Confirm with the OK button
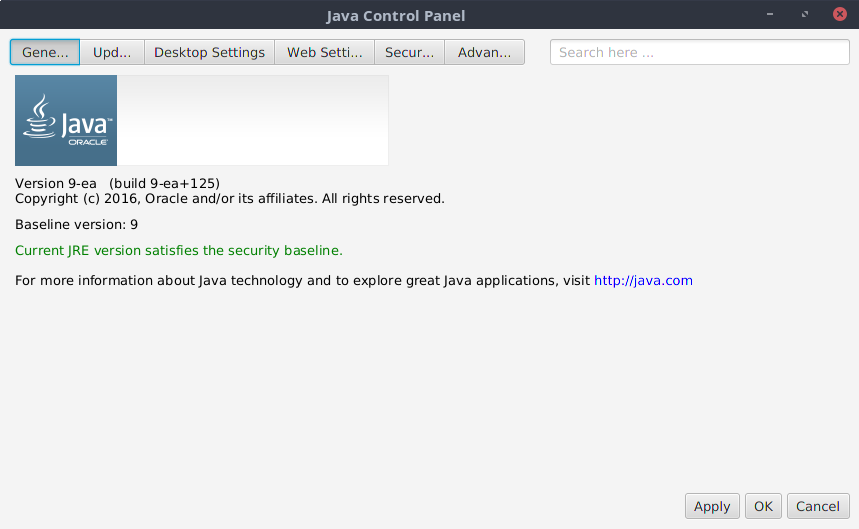 click(x=763, y=506)
